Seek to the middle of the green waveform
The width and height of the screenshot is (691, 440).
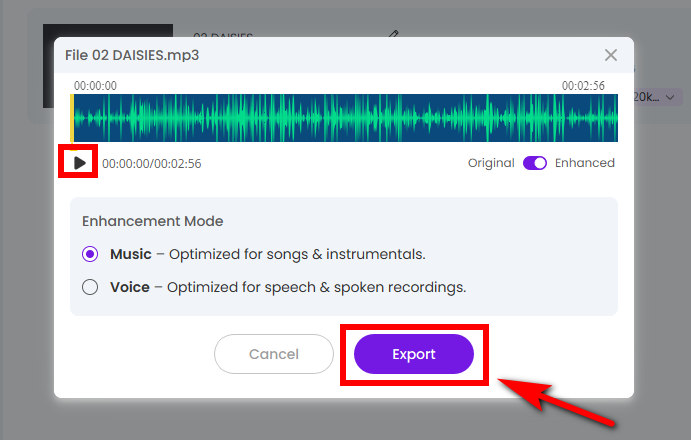[344, 118]
